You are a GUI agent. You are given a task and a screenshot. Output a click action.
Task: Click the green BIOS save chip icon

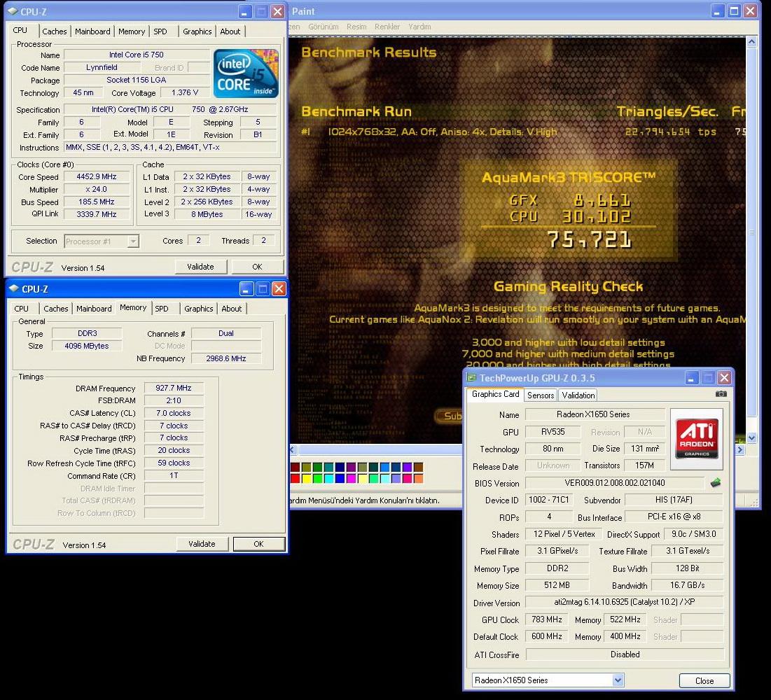[x=716, y=483]
